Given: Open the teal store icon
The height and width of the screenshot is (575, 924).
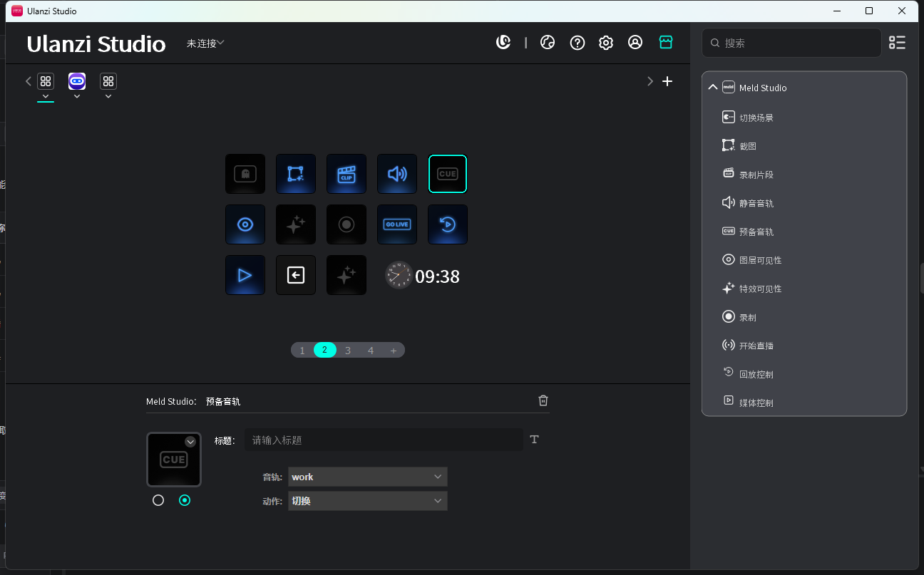Looking at the screenshot, I should tap(666, 42).
